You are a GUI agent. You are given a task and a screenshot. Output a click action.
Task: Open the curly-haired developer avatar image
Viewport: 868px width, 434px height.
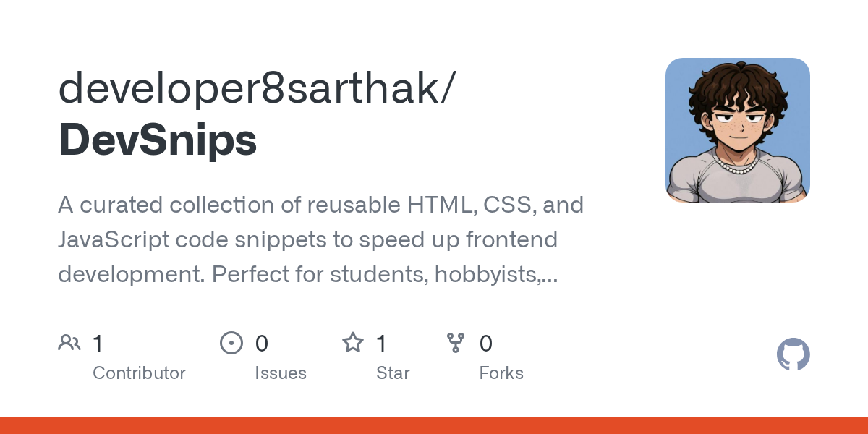(737, 130)
